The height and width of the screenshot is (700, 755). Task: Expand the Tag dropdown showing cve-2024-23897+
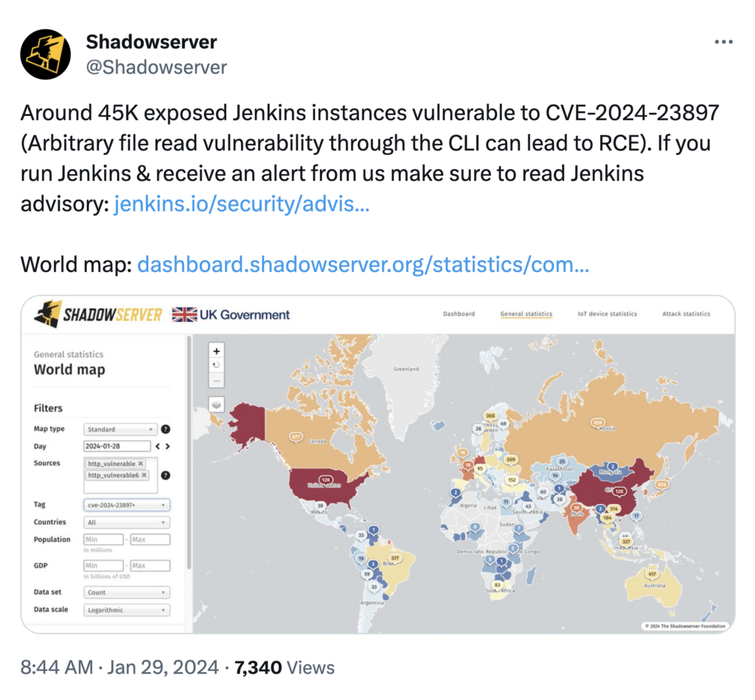point(127,505)
